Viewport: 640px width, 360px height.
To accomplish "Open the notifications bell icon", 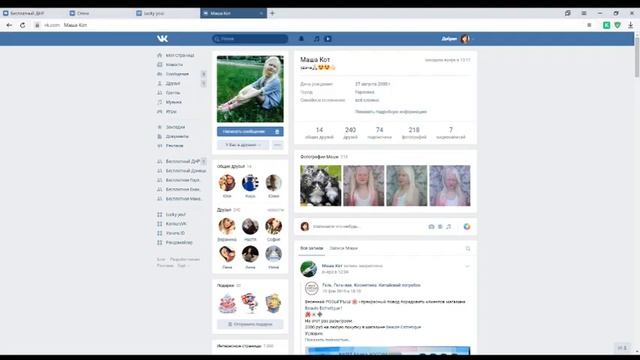I will (301, 39).
